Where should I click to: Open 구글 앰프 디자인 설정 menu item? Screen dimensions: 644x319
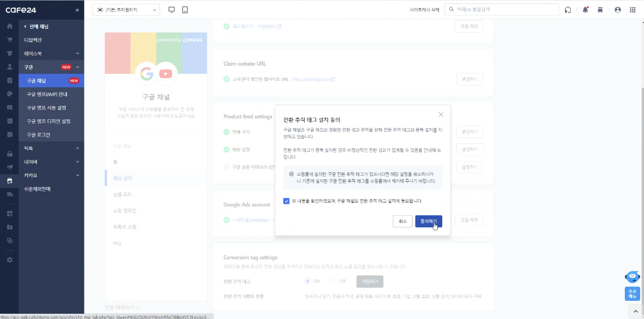click(51, 121)
